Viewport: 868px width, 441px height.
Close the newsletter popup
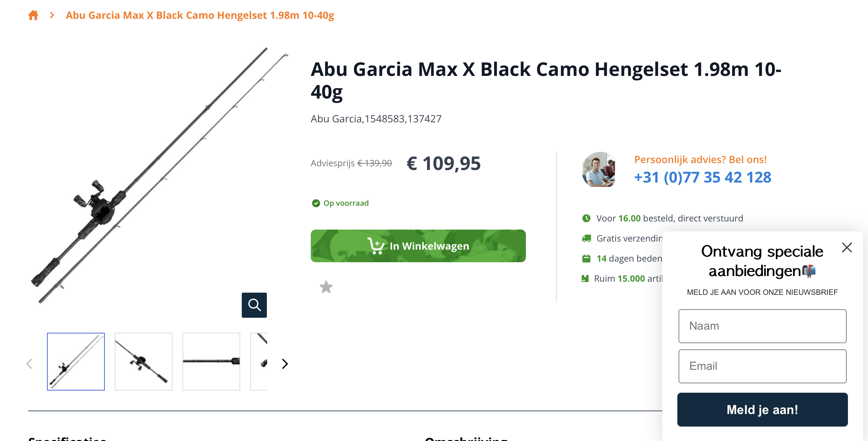[x=846, y=247]
